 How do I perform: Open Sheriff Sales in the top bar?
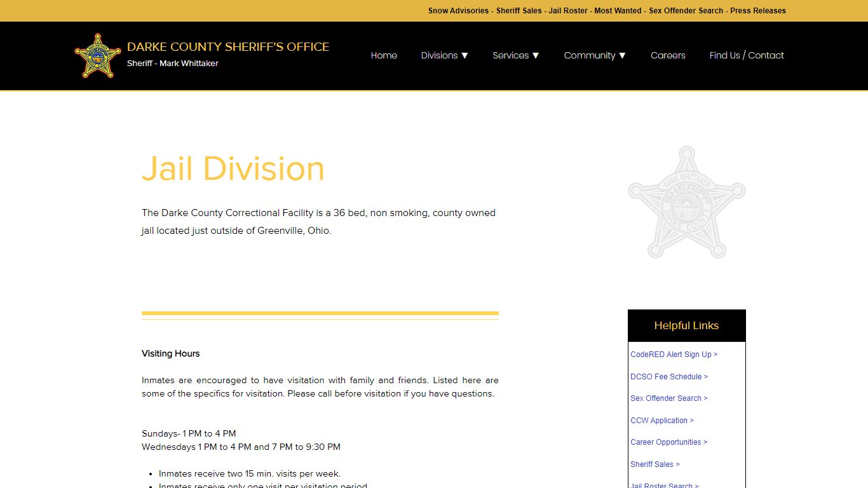tap(519, 11)
